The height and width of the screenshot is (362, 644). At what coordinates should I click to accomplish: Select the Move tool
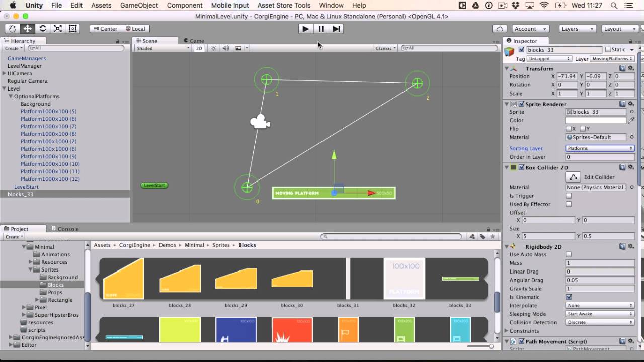(27, 29)
